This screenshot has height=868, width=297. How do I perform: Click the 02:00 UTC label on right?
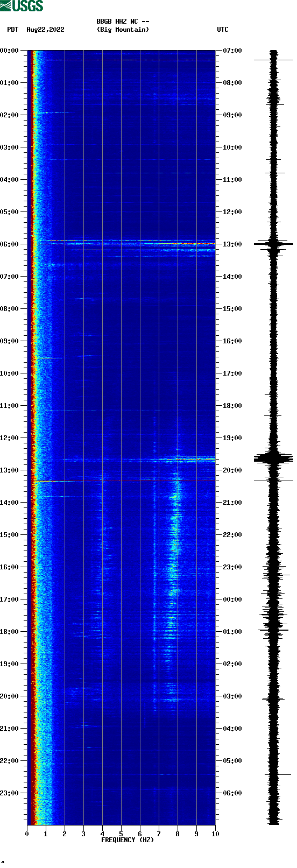(232, 664)
